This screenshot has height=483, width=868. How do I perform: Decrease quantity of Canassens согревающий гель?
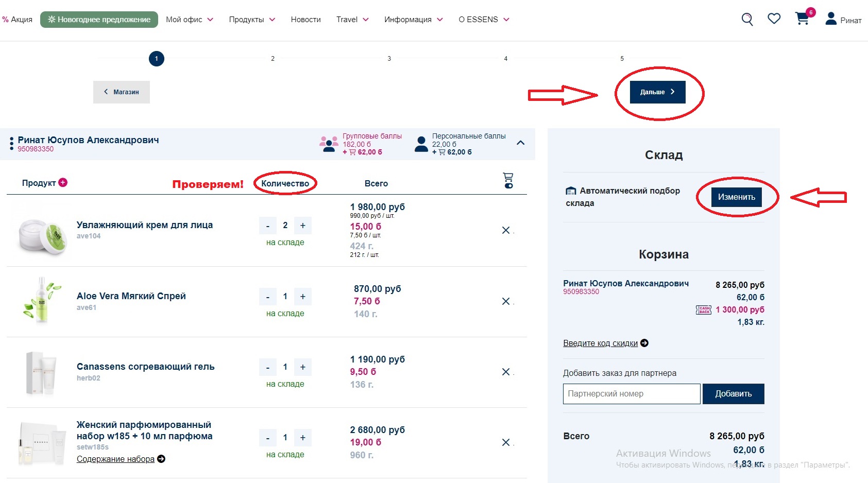(267, 367)
